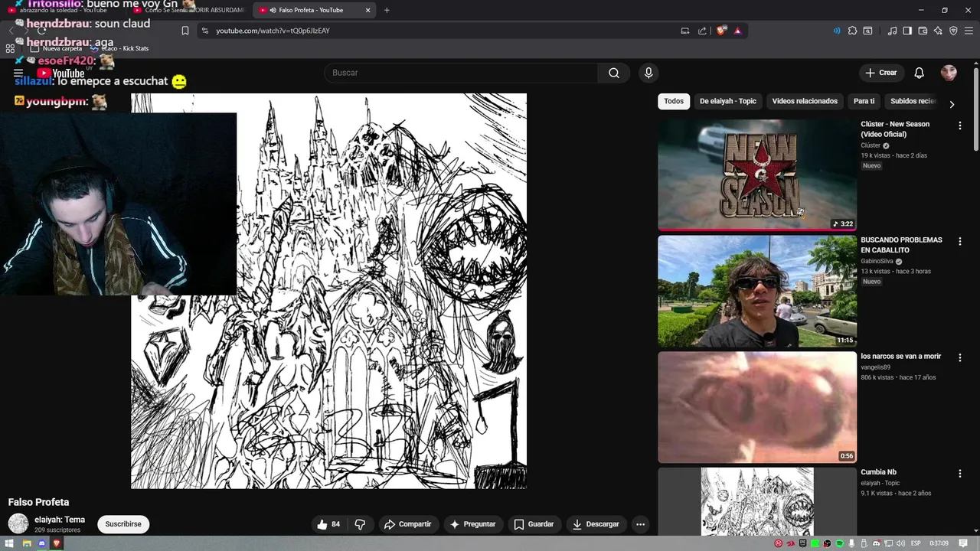Image resolution: width=980 pixels, height=551 pixels.
Task: Open options for BUSCANDO PROBLEMAS EN CABALLITO
Action: (x=959, y=241)
